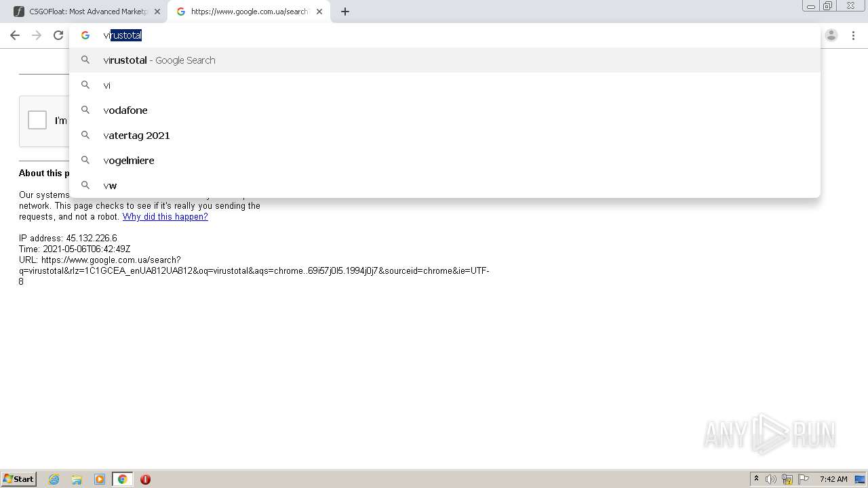868x488 pixels.
Task: Show hidden tray icons arrow
Action: pos(756,479)
